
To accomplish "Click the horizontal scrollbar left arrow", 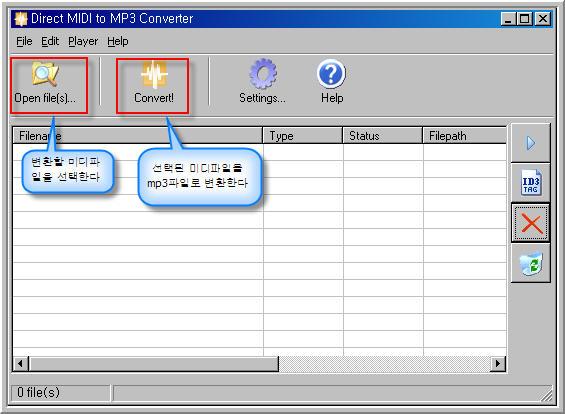I will [21, 364].
